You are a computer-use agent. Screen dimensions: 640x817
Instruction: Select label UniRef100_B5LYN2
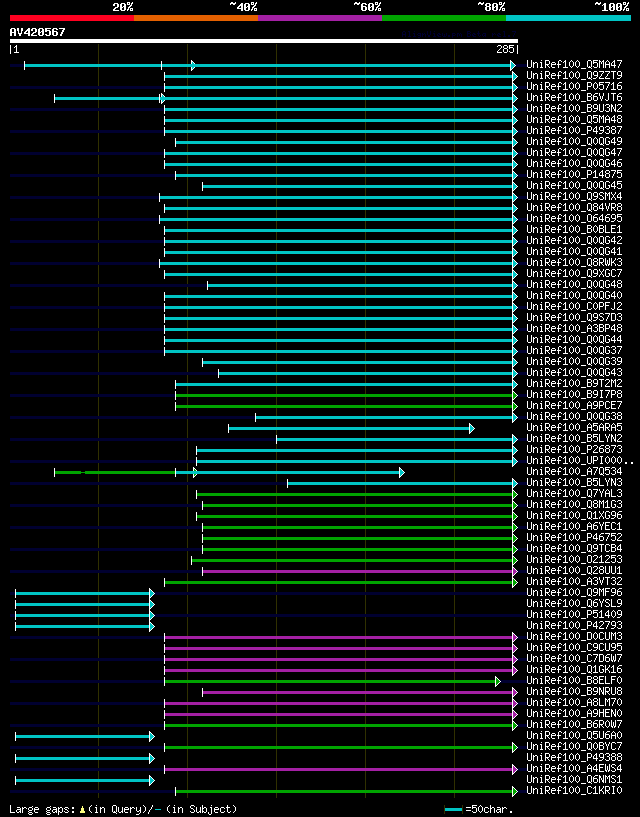(574, 438)
